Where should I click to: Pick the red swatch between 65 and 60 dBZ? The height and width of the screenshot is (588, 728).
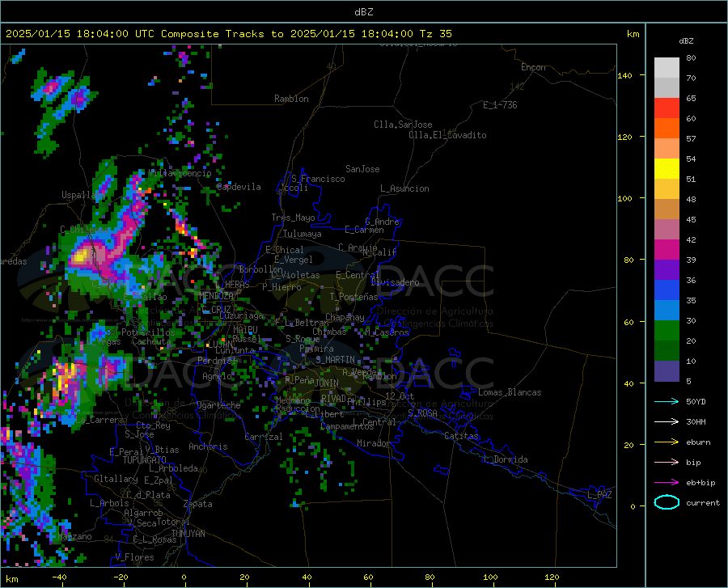point(667,108)
